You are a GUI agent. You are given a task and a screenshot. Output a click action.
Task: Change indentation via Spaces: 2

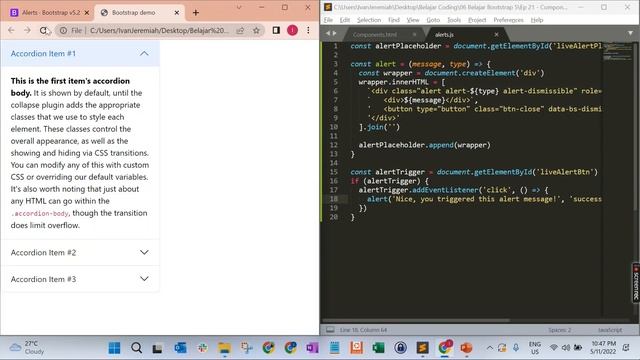(x=560, y=330)
